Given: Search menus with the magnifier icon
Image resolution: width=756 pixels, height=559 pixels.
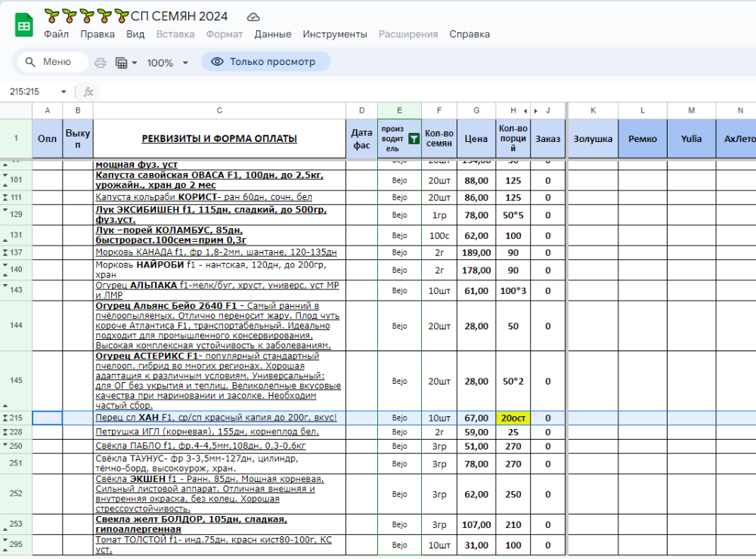Looking at the screenshot, I should (30, 62).
